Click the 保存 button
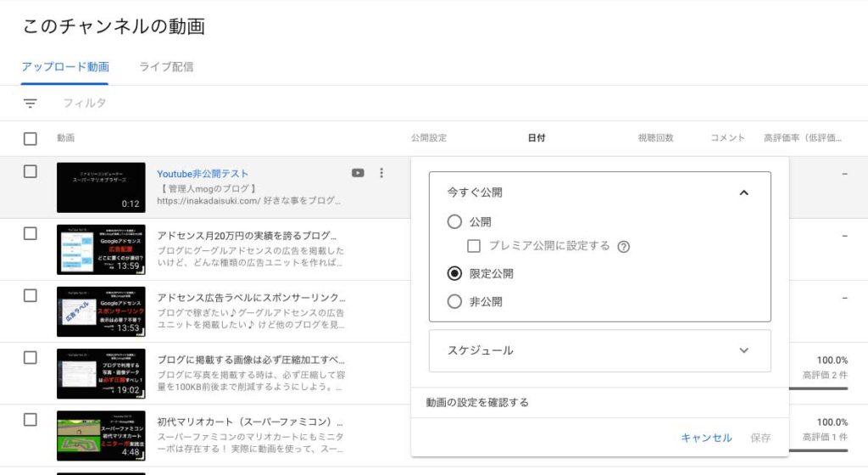 click(760, 438)
